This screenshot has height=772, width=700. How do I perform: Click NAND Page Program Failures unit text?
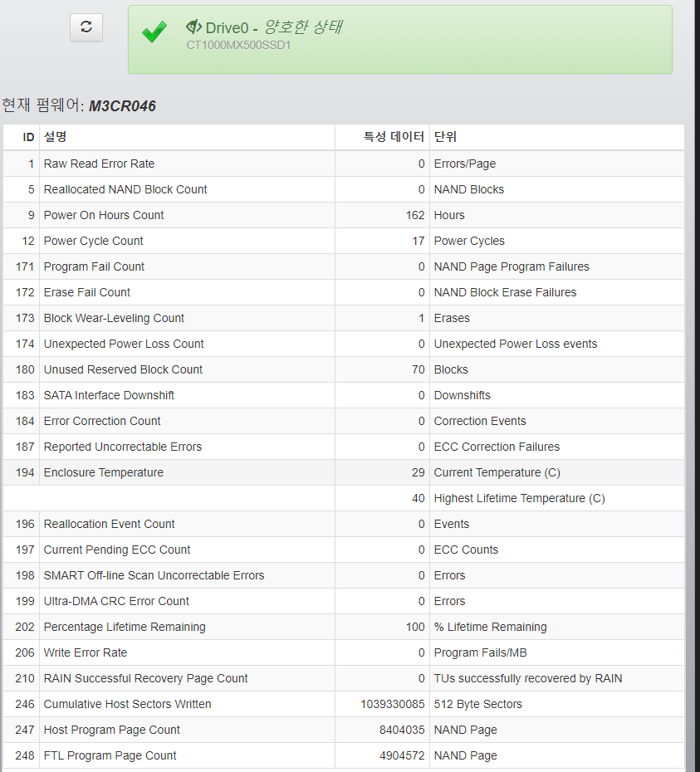(512, 266)
